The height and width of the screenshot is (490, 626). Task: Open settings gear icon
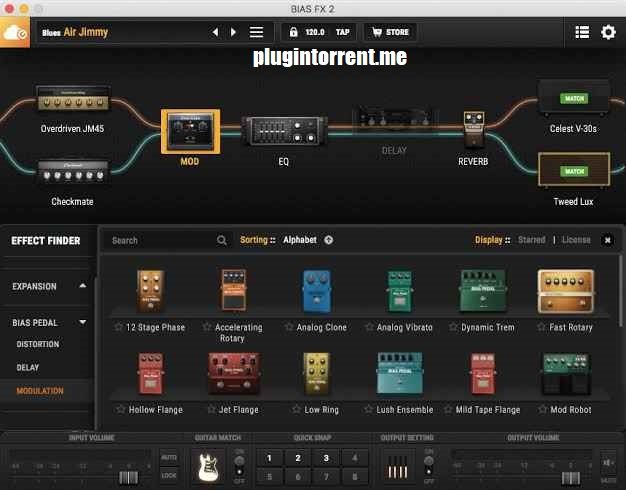click(608, 32)
